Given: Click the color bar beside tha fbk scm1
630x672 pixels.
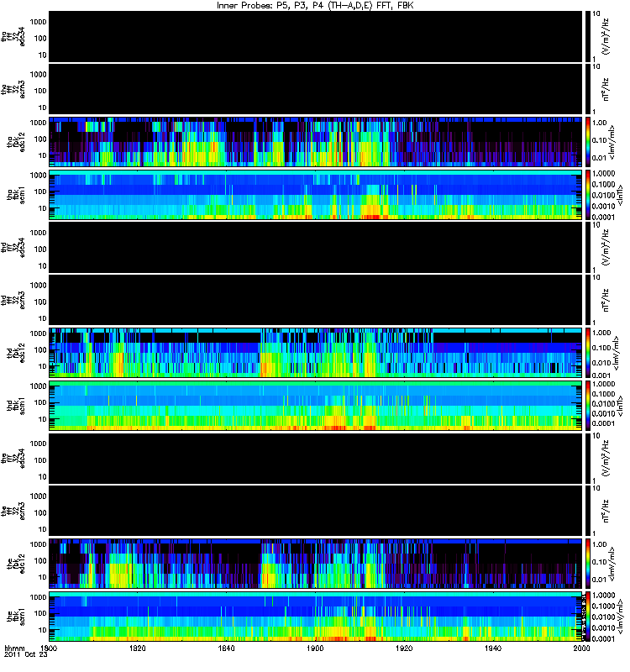Looking at the screenshot, I should pyautogui.click(x=588, y=195).
